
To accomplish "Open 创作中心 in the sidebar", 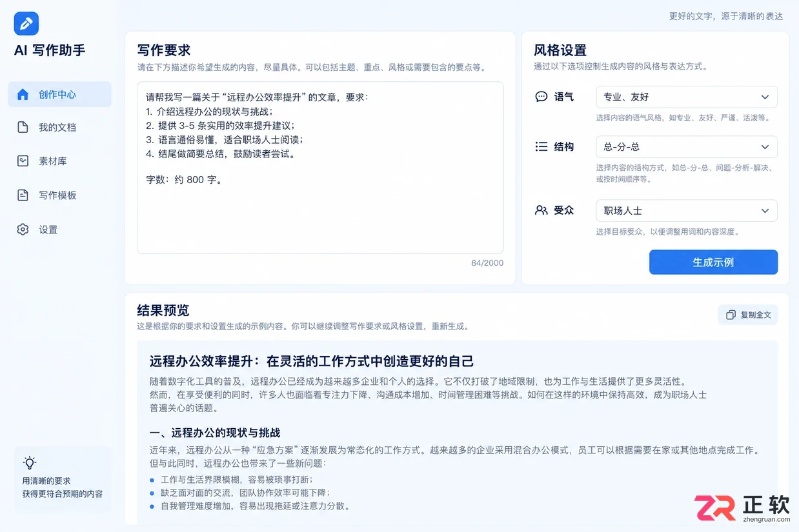I will pos(59,94).
